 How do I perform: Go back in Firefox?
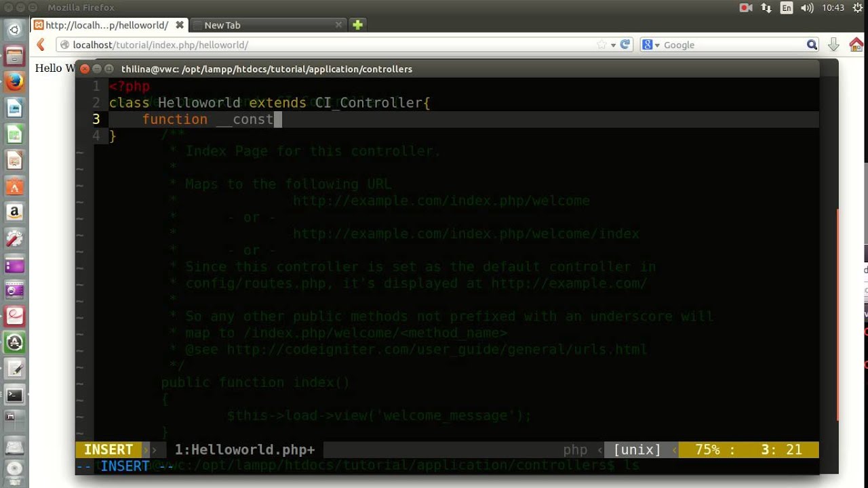[x=41, y=45]
